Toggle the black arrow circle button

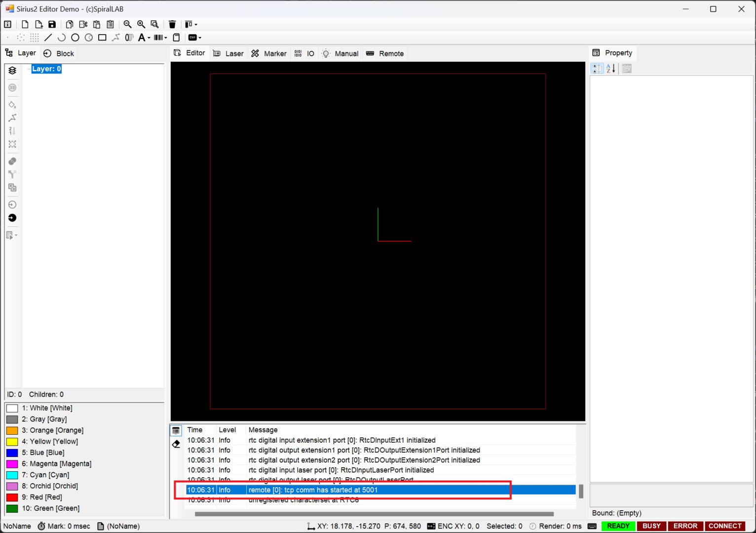pos(12,218)
